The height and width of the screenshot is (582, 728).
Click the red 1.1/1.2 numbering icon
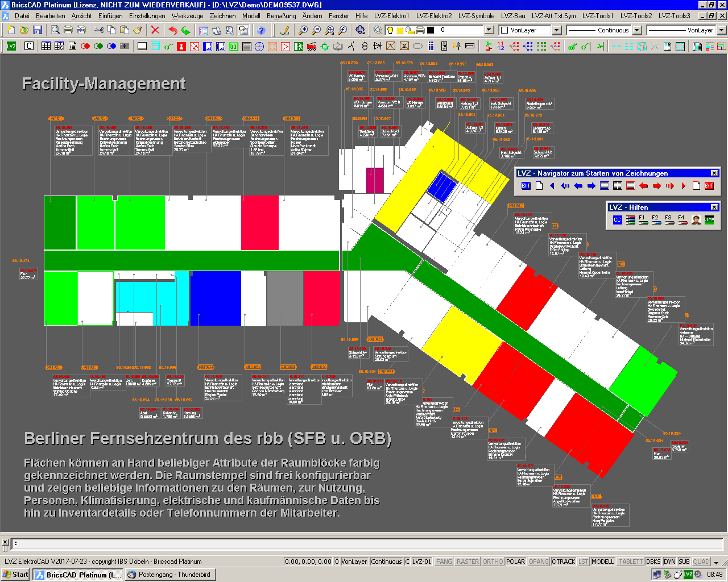pos(500,46)
